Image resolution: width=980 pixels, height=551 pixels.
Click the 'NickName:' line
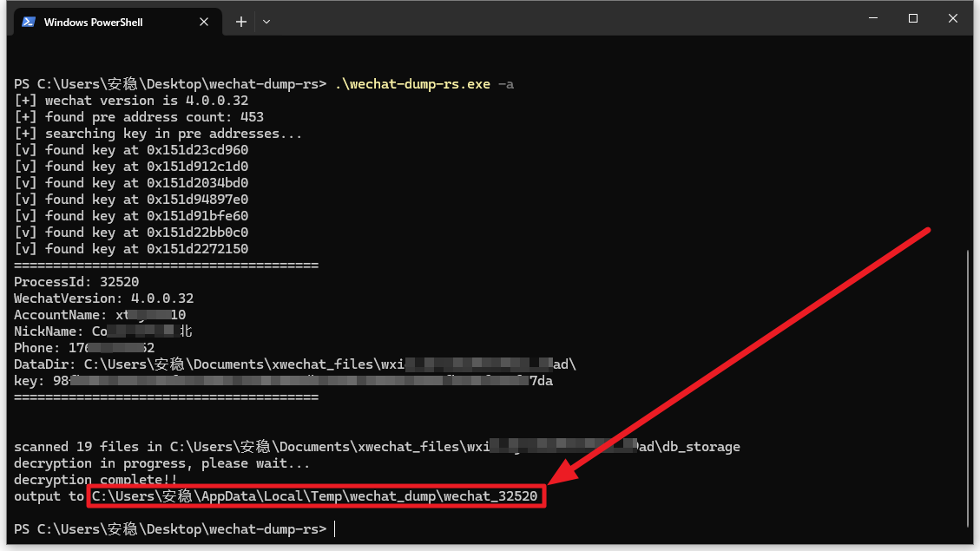(x=103, y=331)
